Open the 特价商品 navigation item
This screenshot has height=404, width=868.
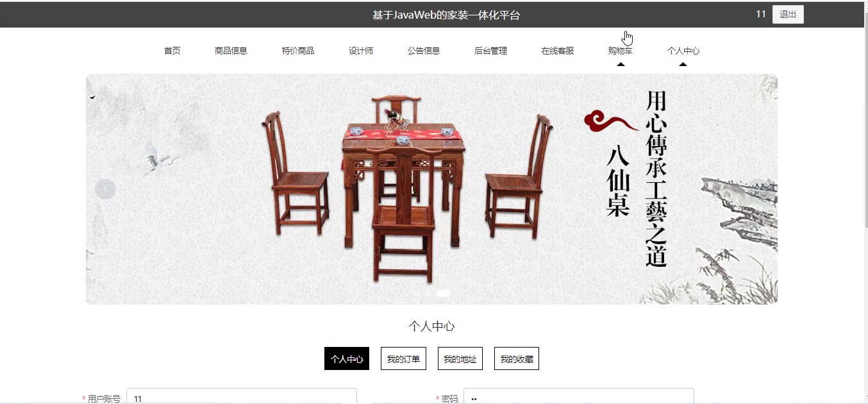(x=298, y=51)
